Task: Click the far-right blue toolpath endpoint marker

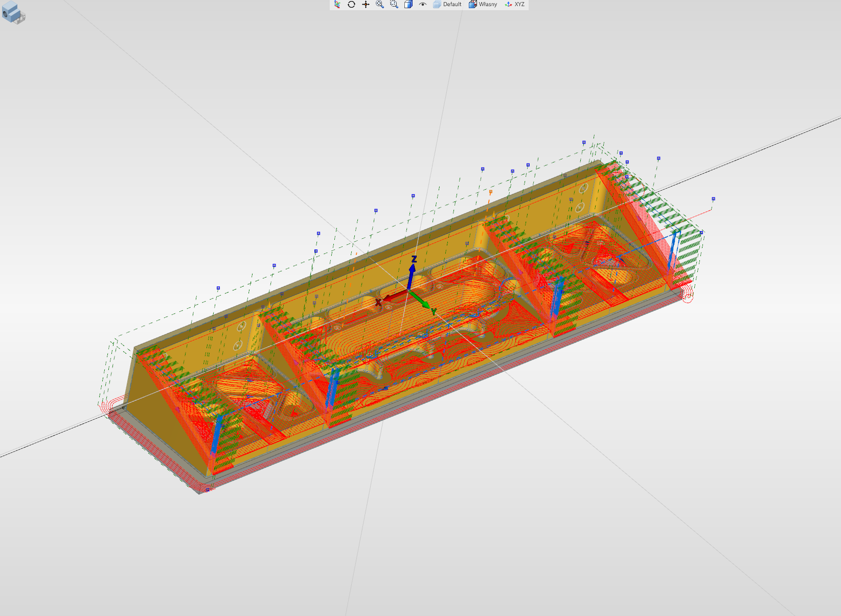Action: point(713,199)
